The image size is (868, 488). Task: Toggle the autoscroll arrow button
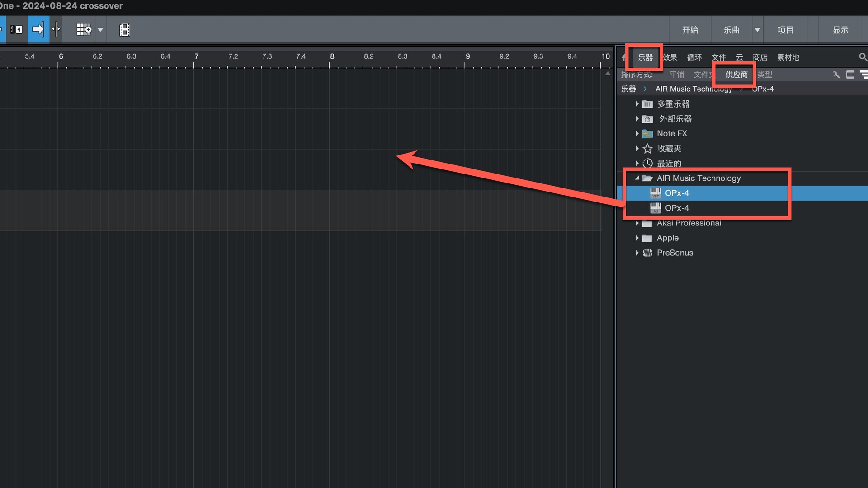(x=38, y=30)
